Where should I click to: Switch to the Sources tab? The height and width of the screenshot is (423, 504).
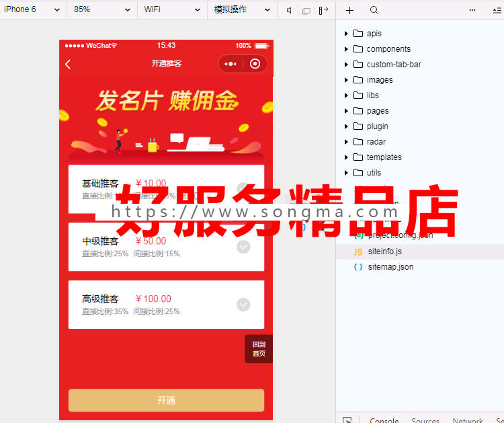point(425,420)
